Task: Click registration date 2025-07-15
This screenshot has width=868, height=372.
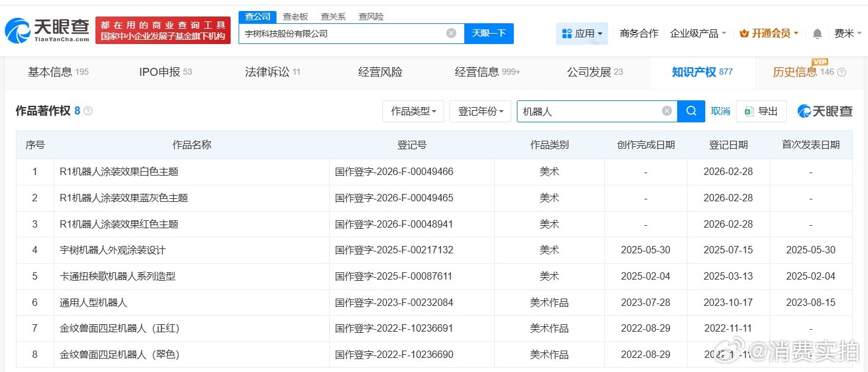Action: [728, 250]
